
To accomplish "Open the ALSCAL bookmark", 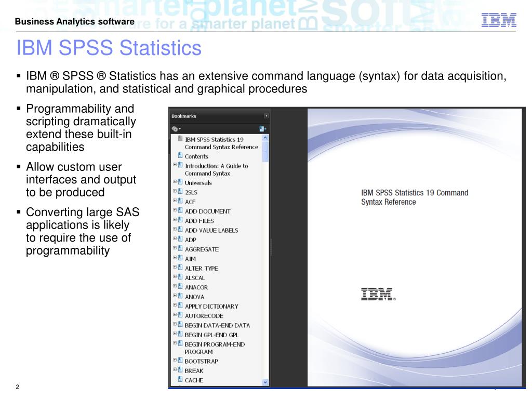I will pyautogui.click(x=195, y=278).
